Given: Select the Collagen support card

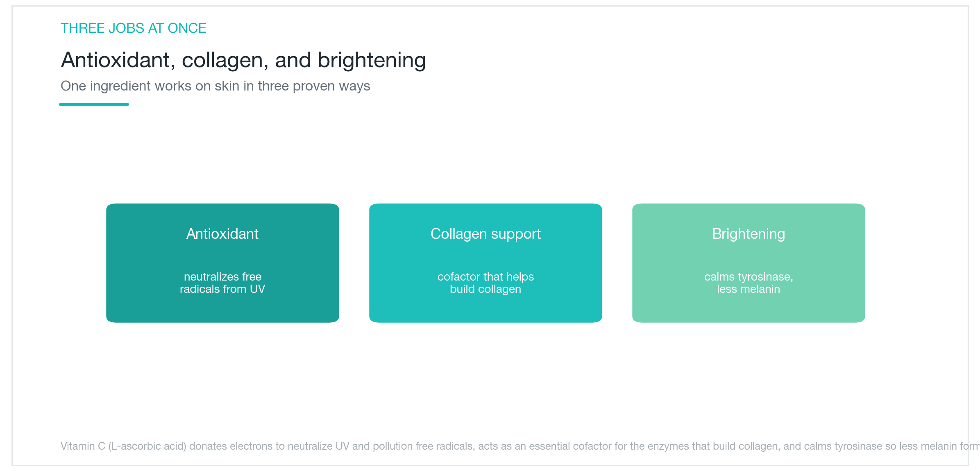Looking at the screenshot, I should 485,263.
